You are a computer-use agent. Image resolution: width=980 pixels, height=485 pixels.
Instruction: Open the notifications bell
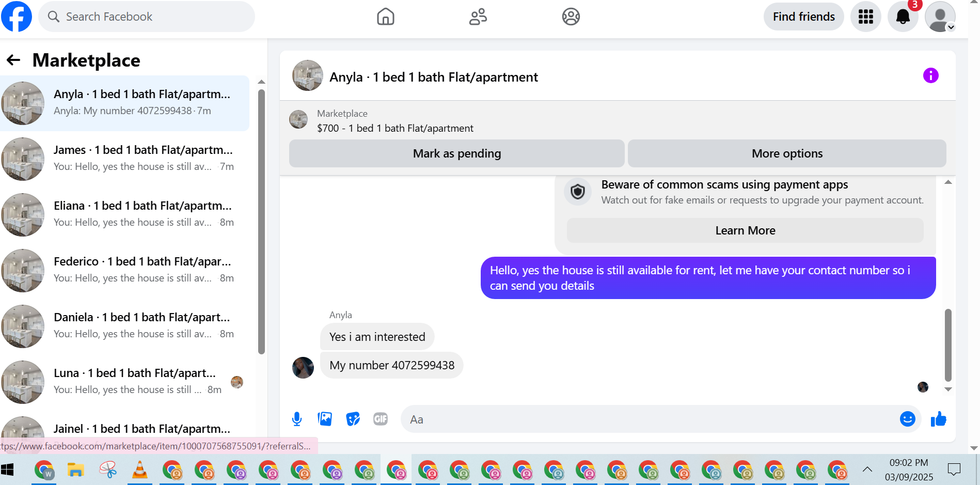point(903,17)
